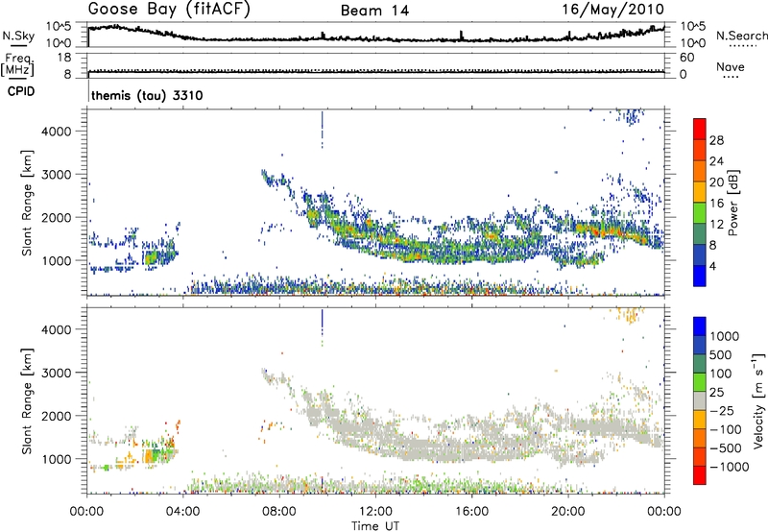The image size is (768, 532).
Task: Click the '28' power colorbar value
Action: coord(716,140)
